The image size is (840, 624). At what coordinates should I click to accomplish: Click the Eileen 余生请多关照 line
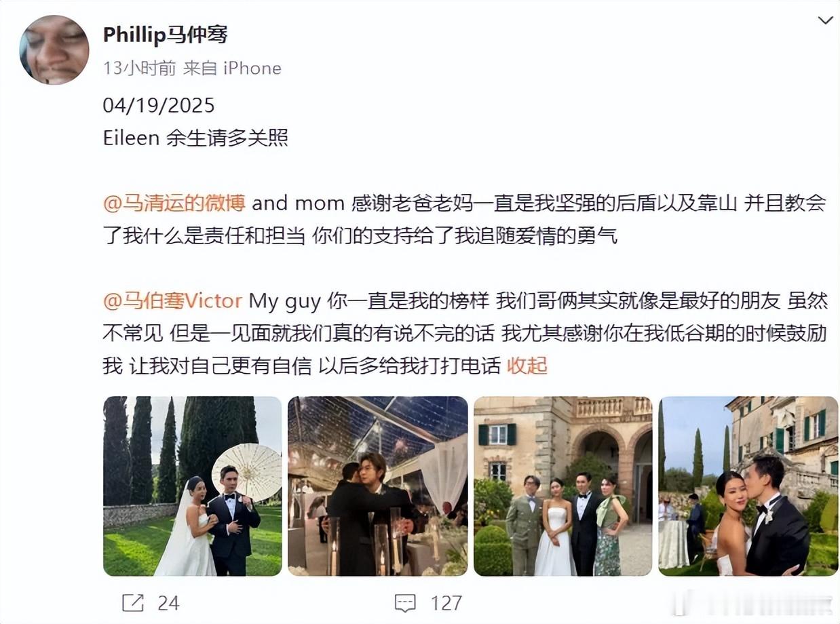tap(195, 138)
